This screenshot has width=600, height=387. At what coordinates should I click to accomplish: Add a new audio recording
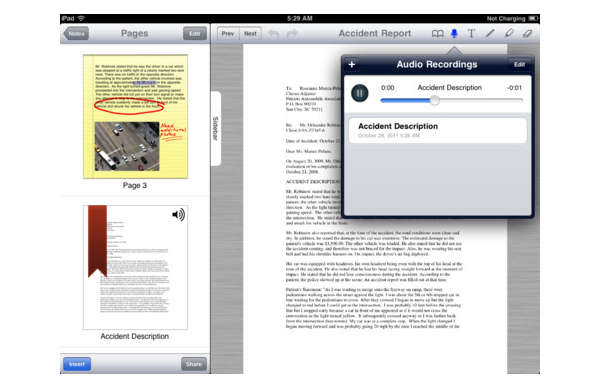pyautogui.click(x=352, y=64)
